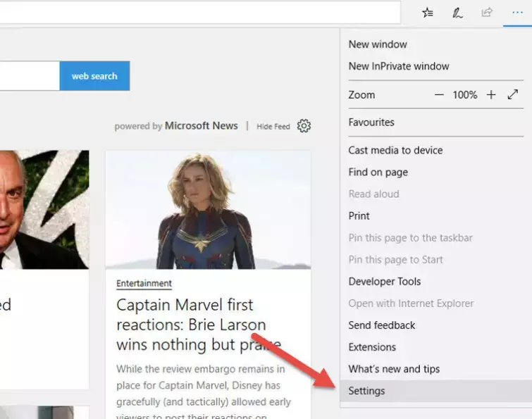The height and width of the screenshot is (419, 532).
Task: Open news feed settings gear icon
Action: (x=304, y=126)
